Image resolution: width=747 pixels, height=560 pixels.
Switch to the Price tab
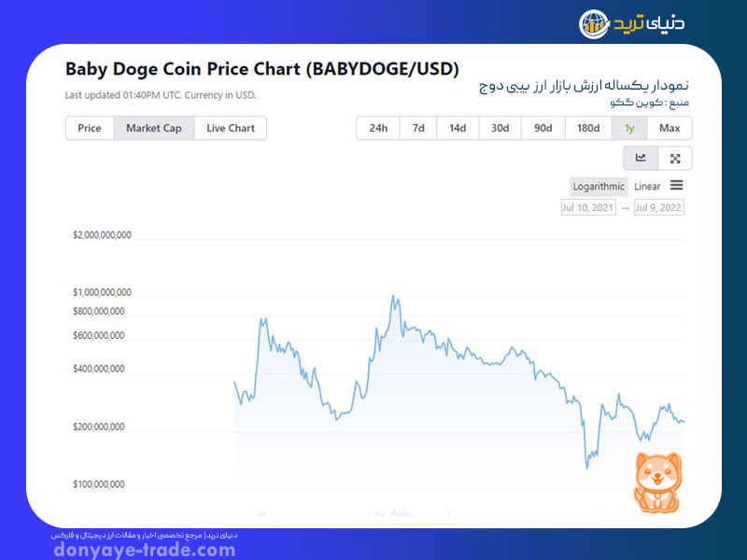pyautogui.click(x=90, y=128)
